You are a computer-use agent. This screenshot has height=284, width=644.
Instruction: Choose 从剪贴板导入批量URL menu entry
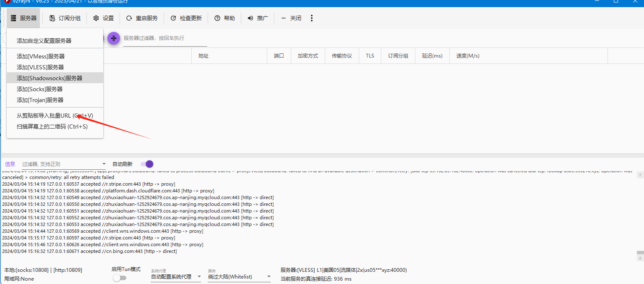click(x=55, y=116)
